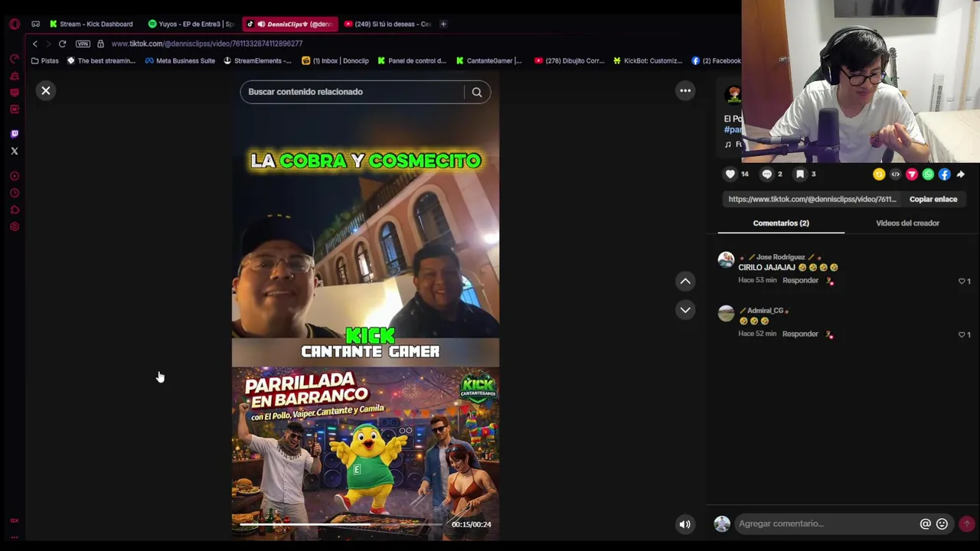The image size is (980, 551).
Task: Send video via red paper-plane icon
Action: tap(912, 174)
